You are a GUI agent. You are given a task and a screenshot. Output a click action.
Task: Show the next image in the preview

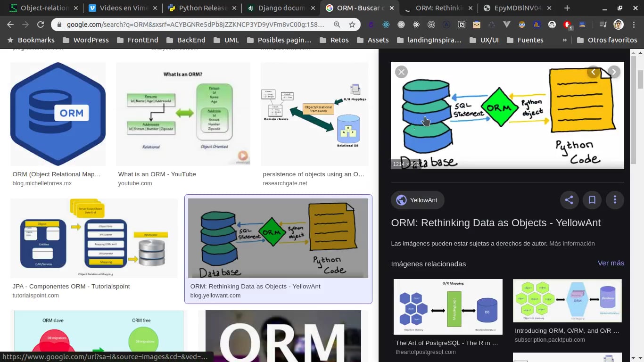point(613,72)
